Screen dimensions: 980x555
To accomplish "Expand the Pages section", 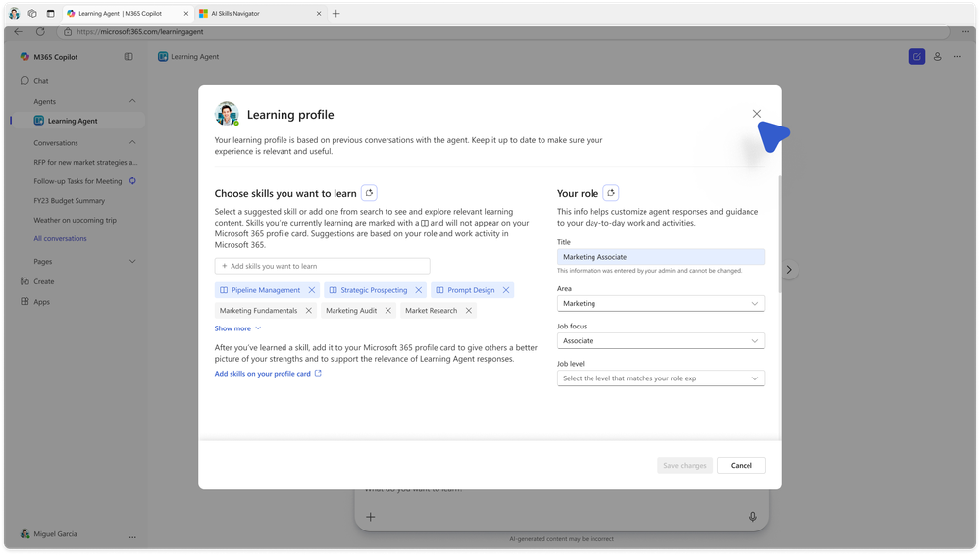I will click(132, 261).
